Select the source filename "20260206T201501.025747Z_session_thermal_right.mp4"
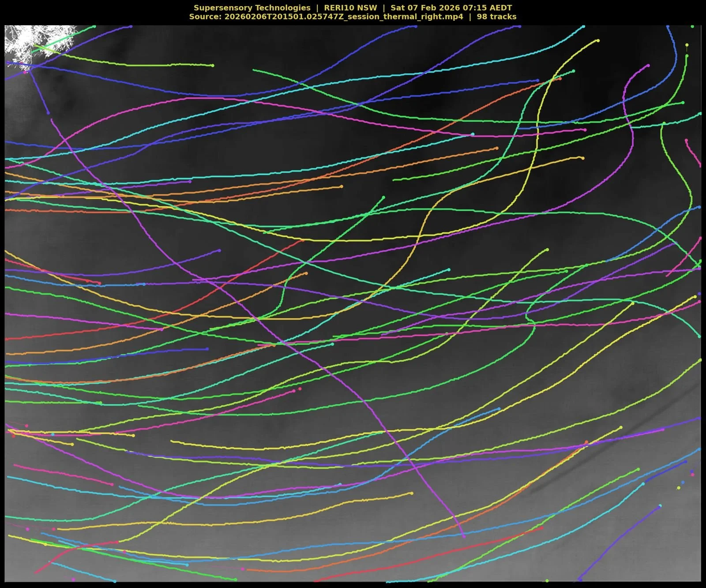Image resolution: width=706 pixels, height=588 pixels. [x=344, y=17]
